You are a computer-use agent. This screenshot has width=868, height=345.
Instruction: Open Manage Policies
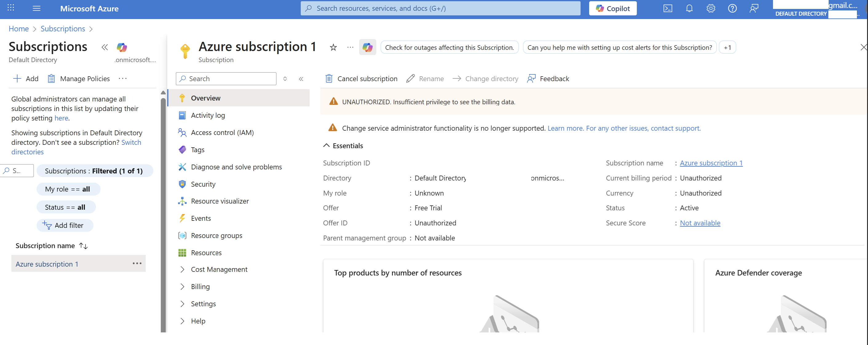click(x=79, y=78)
